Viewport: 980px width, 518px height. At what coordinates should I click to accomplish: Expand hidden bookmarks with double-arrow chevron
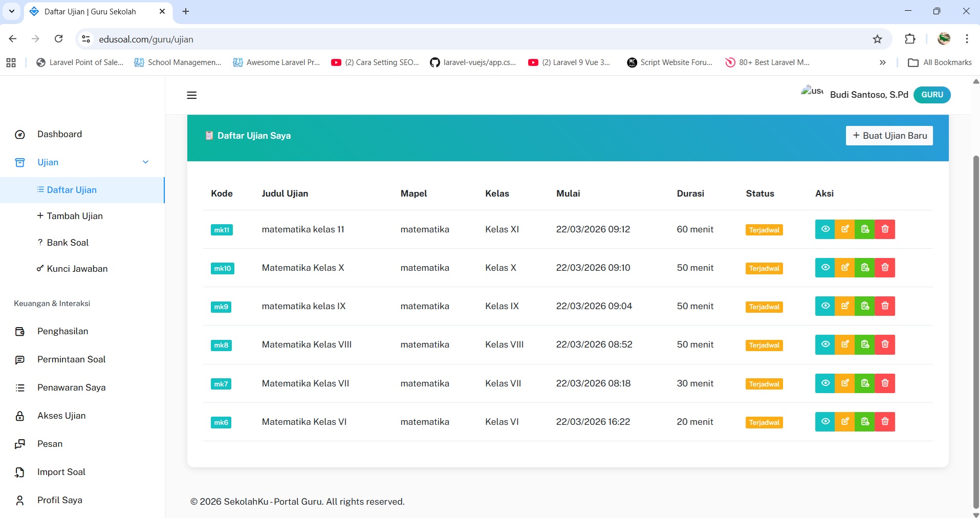tap(882, 62)
